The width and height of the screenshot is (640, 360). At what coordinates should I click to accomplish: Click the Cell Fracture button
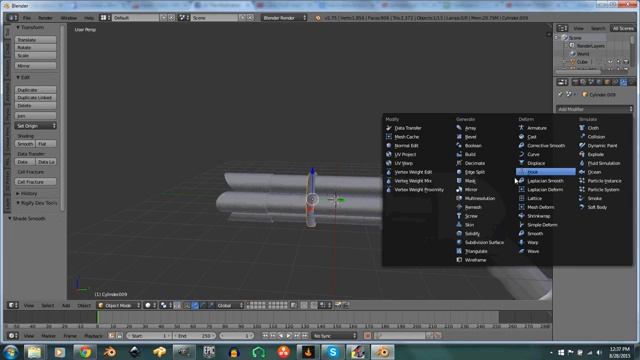tap(36, 182)
